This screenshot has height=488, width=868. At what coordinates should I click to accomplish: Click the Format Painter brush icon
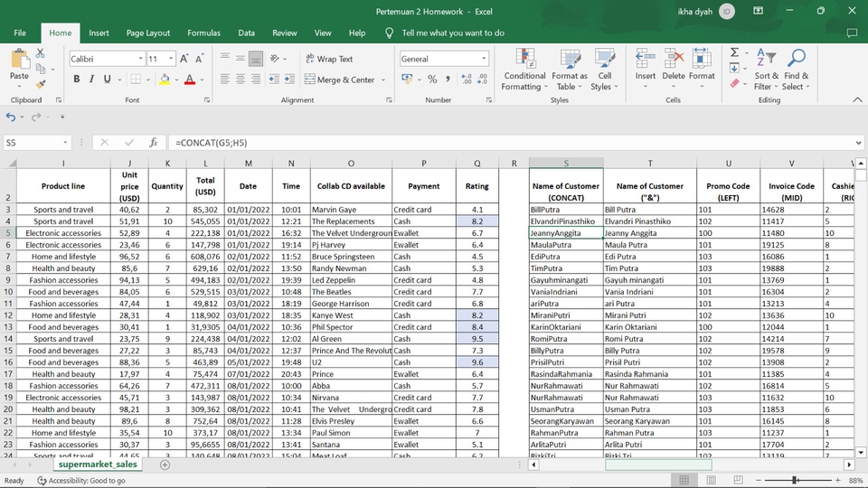pos(41,84)
